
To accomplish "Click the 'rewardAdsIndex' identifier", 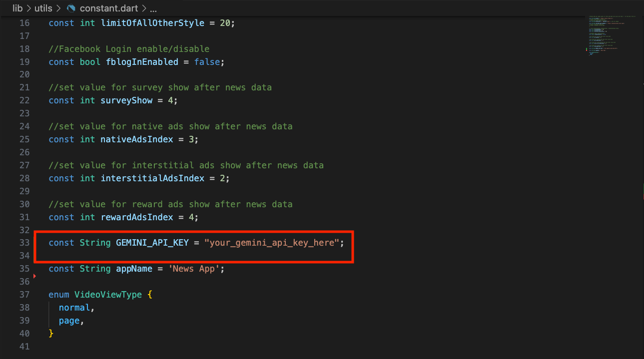I will (137, 217).
